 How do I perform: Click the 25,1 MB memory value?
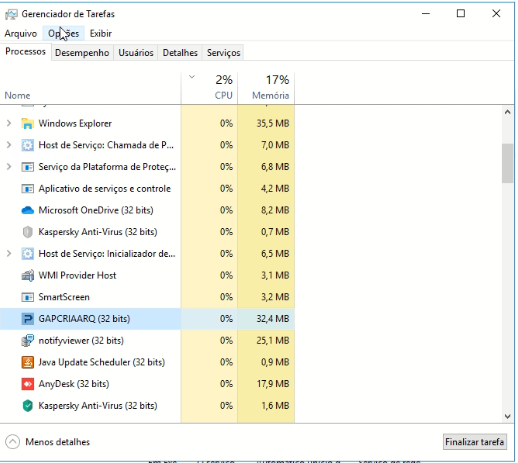(273, 341)
